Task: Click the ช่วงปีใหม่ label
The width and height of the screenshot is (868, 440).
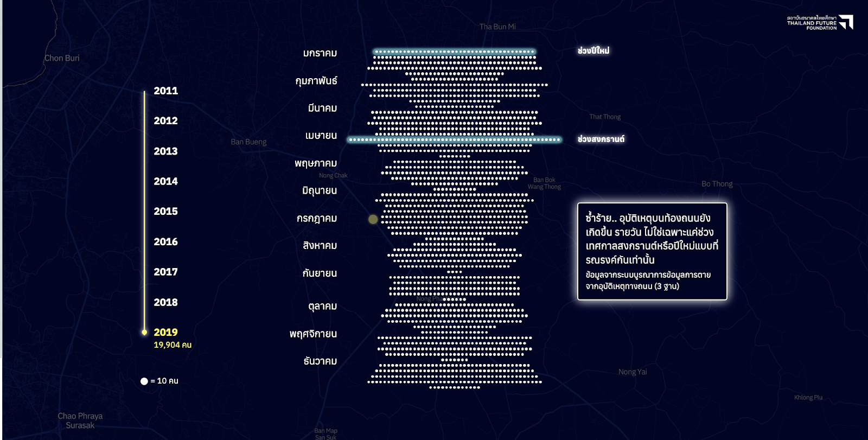Action: pyautogui.click(x=593, y=50)
